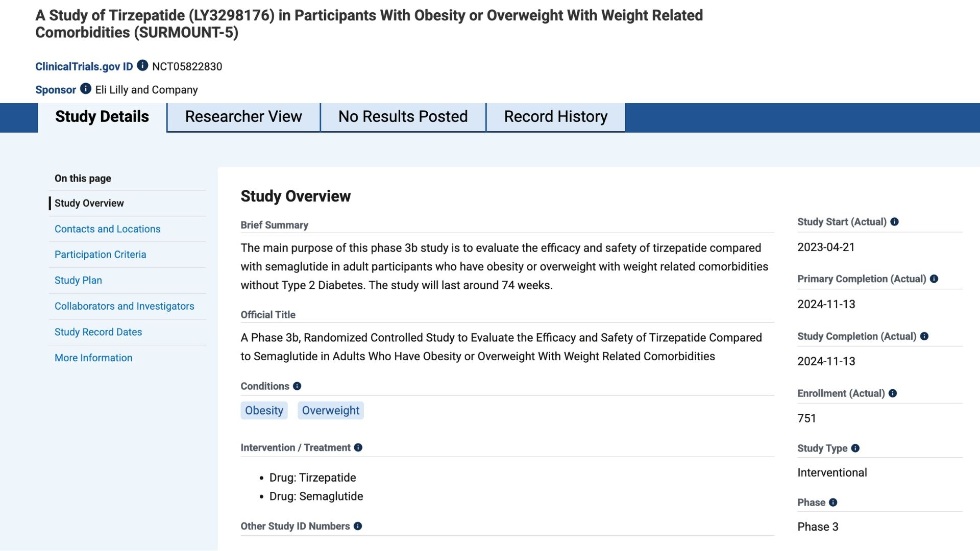This screenshot has height=551, width=980.
Task: Jump to Contacts and Locations section
Action: 107,229
